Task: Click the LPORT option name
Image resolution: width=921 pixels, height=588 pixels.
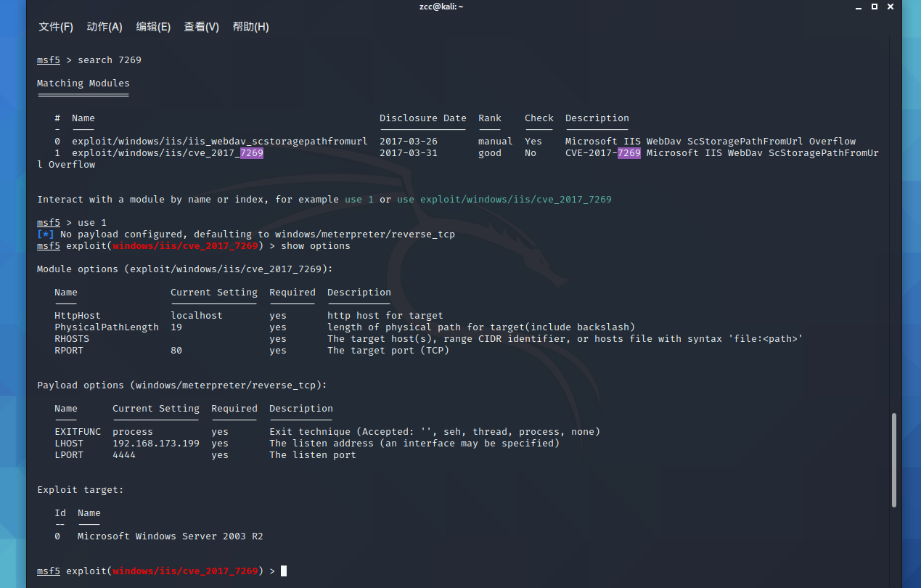Action: 69,455
